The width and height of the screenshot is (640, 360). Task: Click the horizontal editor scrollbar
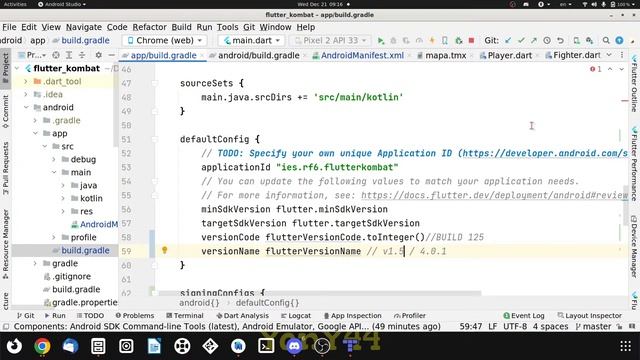(x=320, y=293)
